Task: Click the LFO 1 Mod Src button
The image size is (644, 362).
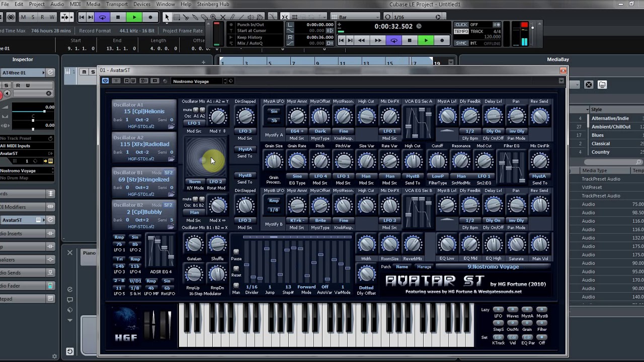Action: (194, 123)
